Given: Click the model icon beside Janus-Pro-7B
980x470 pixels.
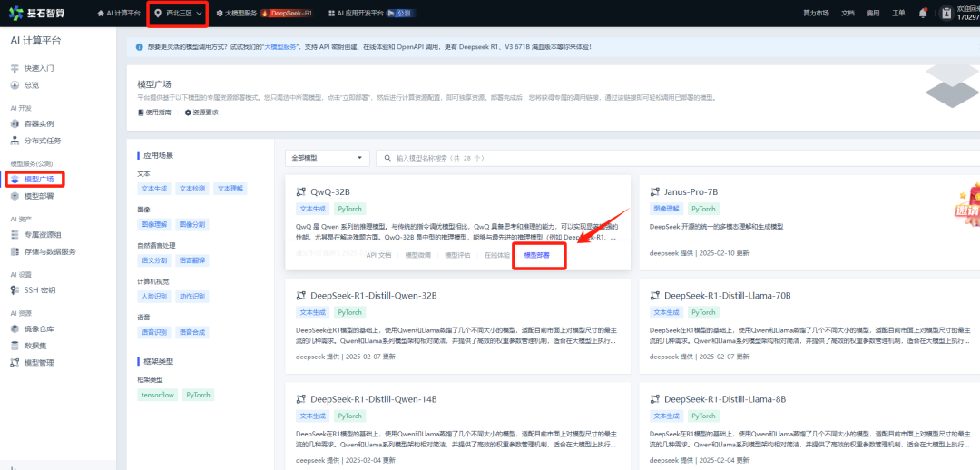Looking at the screenshot, I should pos(655,191).
